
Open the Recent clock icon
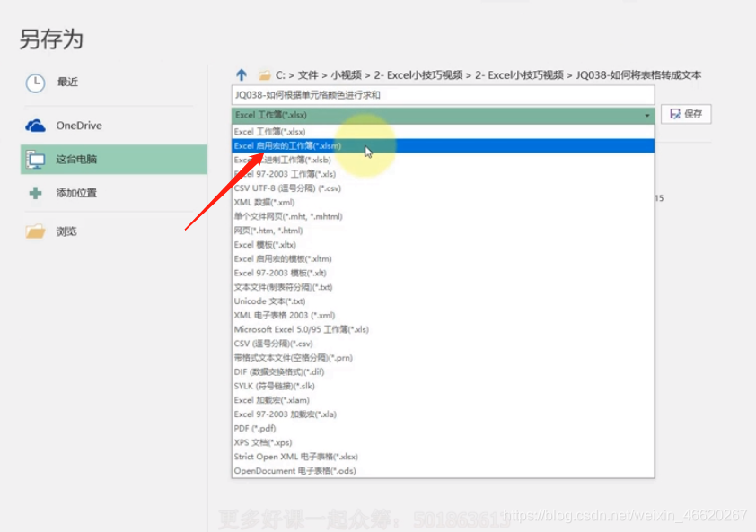click(35, 83)
